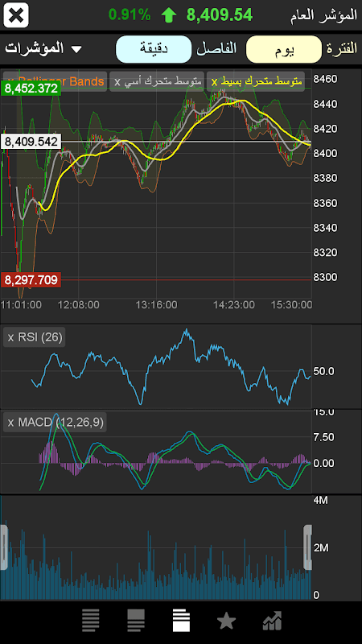Select the highlighted white list icon

(181, 620)
